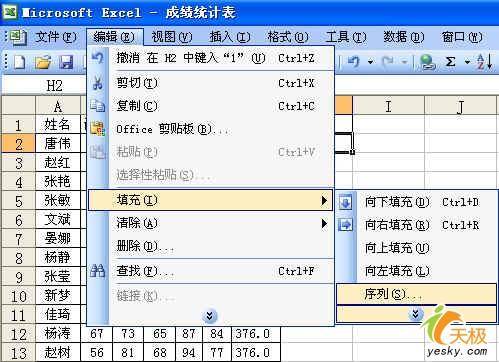Expand the 清除(A) submenu
Screen dimensions: 499x362
211,223
